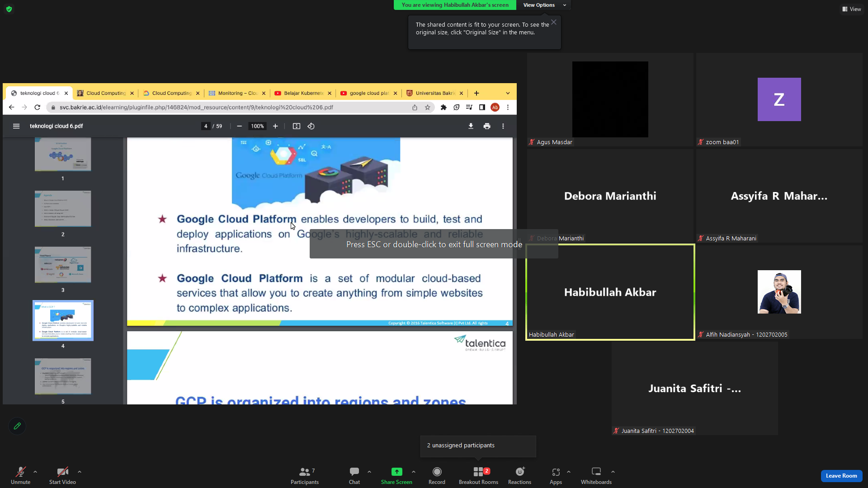868x488 pixels.
Task: Go forward in the browser
Action: pos(24,107)
